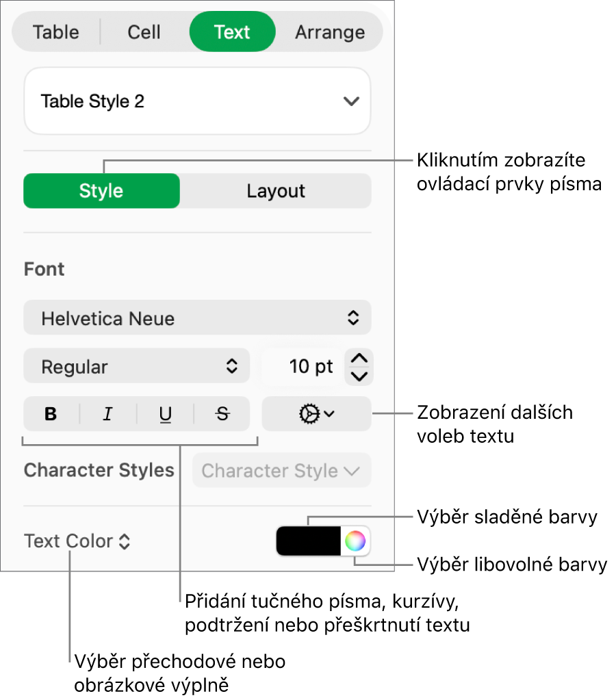Open the Table Style 2 dropdown
616x698 pixels.
coord(197,101)
